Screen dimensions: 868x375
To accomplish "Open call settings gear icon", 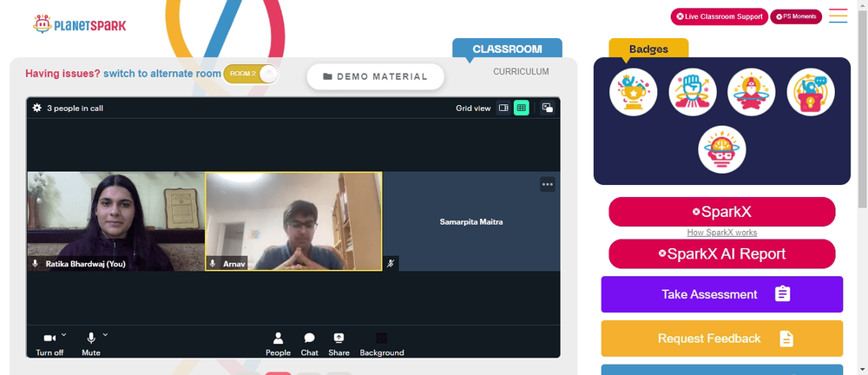I will click(x=37, y=108).
